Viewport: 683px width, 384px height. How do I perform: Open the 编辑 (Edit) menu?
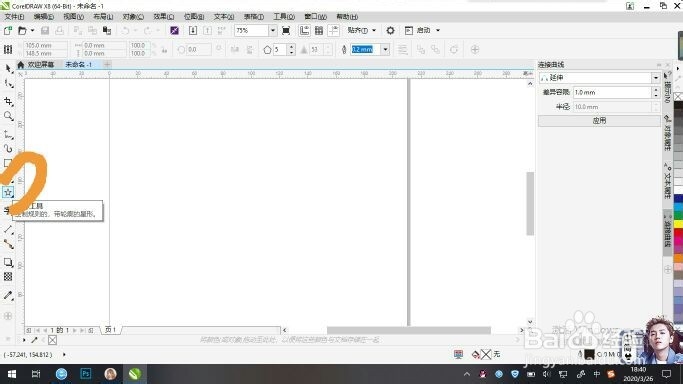coord(44,17)
